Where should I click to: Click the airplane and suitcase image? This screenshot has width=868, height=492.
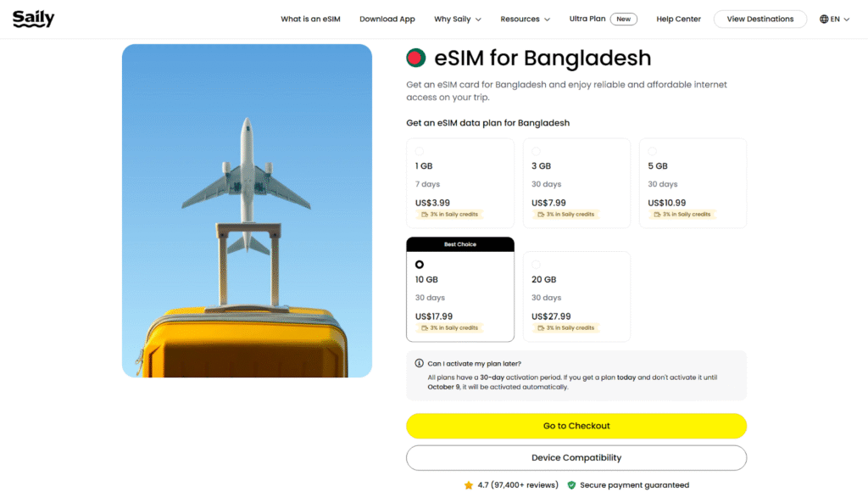(x=247, y=210)
